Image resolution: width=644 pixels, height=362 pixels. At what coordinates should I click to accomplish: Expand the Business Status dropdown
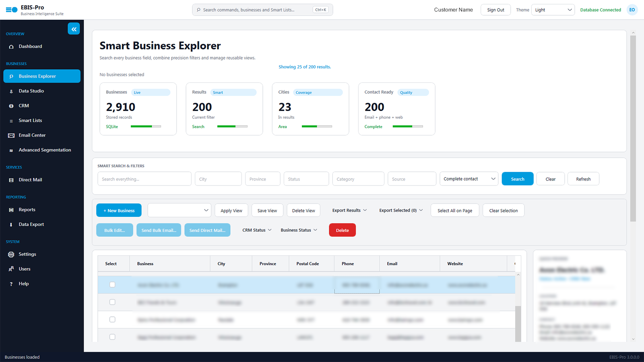point(299,230)
